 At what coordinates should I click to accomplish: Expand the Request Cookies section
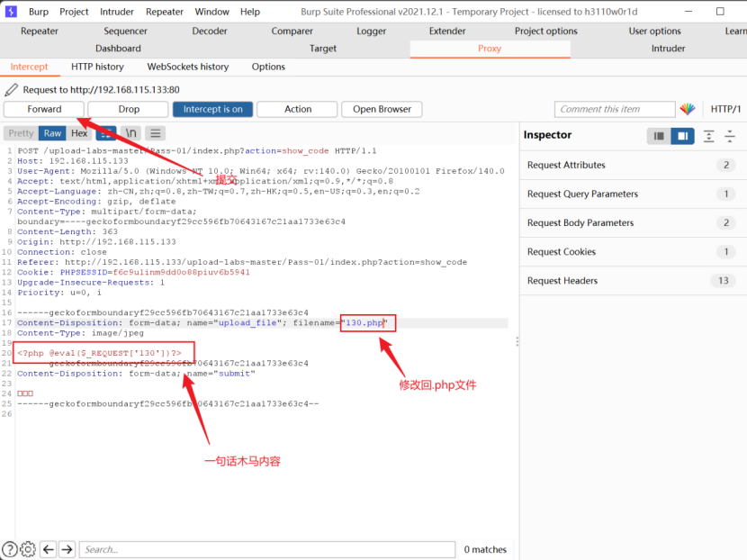coord(633,252)
